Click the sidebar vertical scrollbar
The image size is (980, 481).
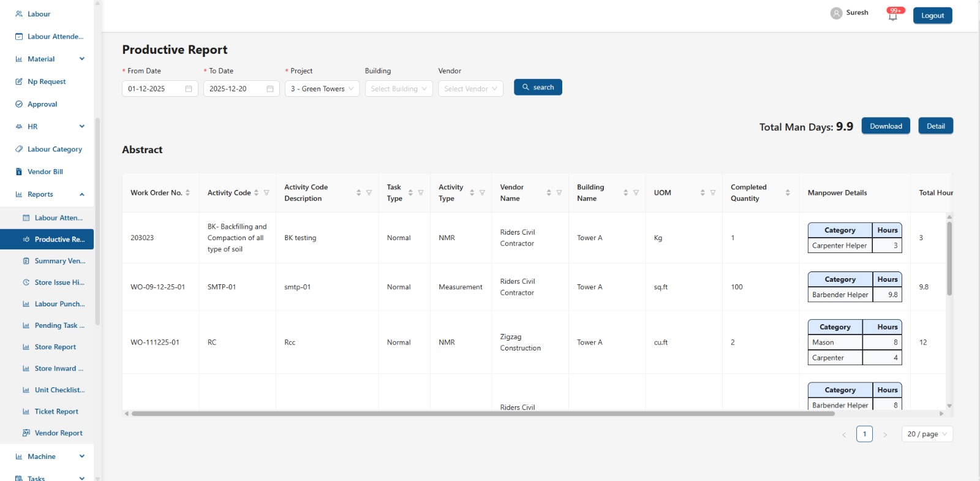tap(97, 221)
